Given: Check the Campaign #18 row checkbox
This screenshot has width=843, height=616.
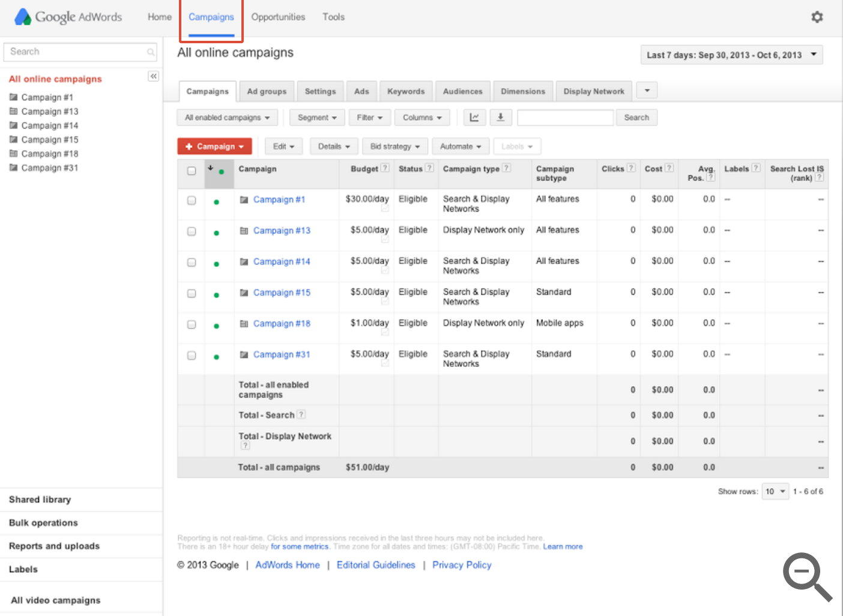Looking at the screenshot, I should (x=192, y=324).
